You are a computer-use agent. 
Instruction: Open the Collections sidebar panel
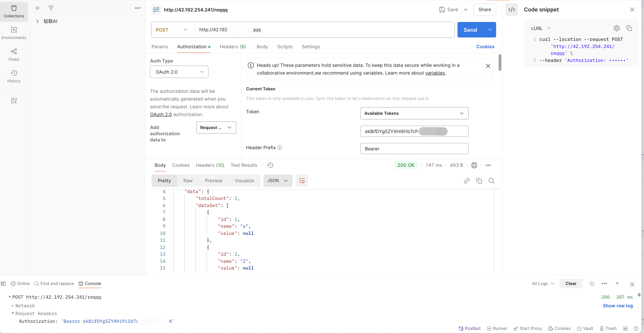point(14,11)
